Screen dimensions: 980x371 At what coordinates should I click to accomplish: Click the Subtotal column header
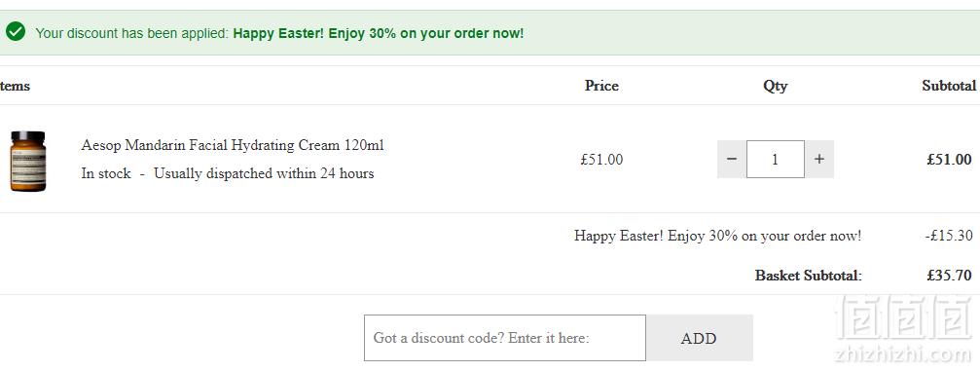pos(949,86)
